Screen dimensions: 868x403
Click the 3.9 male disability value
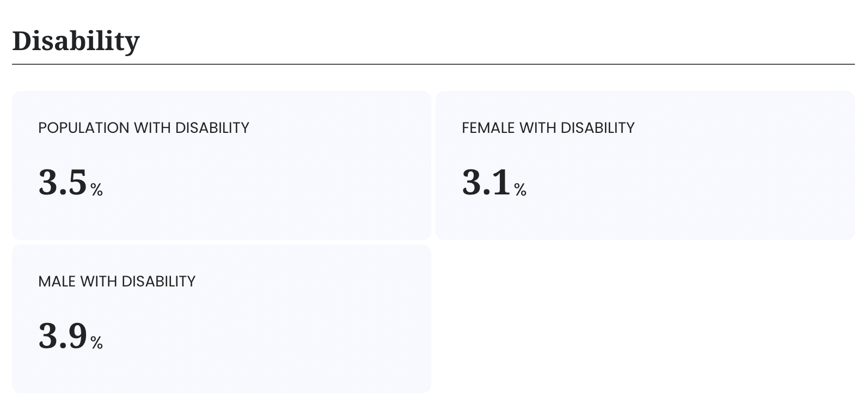(63, 336)
